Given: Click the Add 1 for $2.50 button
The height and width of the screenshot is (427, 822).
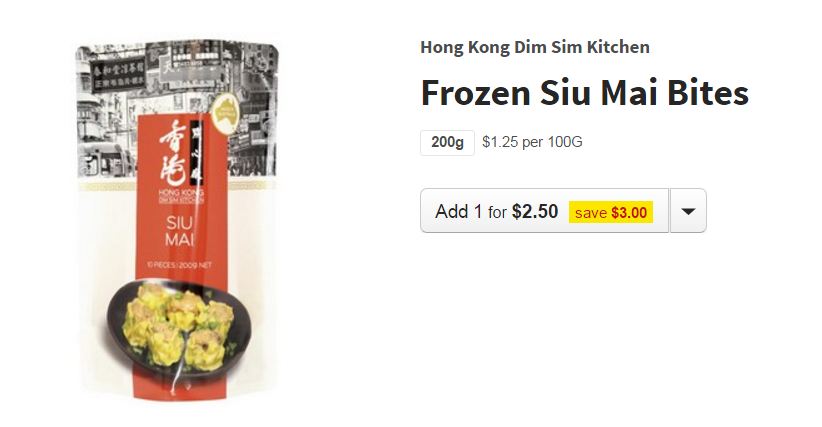Looking at the screenshot, I should click(544, 211).
